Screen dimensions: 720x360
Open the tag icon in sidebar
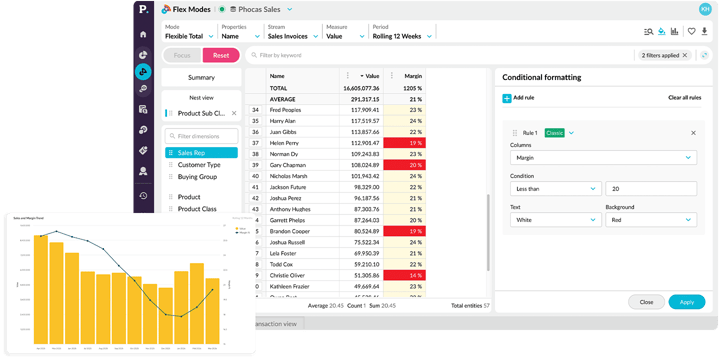click(143, 151)
